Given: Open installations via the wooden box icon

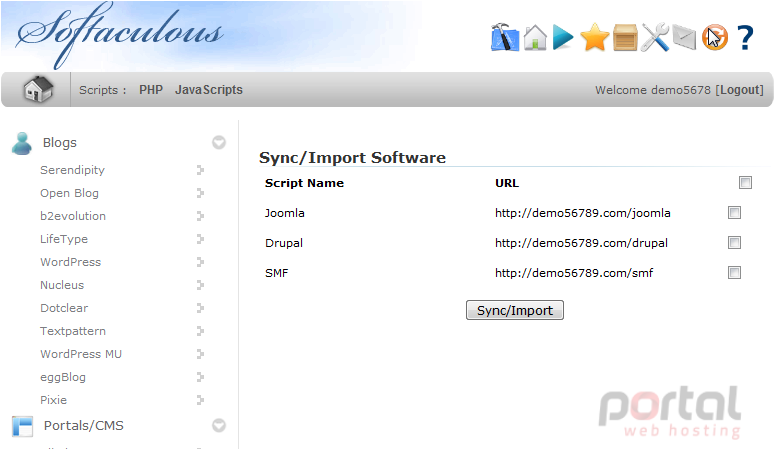Looking at the screenshot, I should (x=625, y=38).
